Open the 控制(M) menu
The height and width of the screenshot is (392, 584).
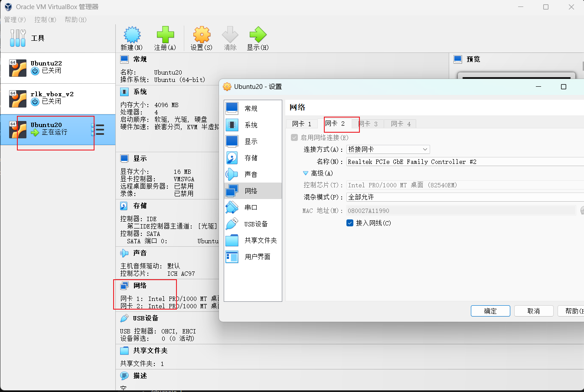pyautogui.click(x=45, y=20)
